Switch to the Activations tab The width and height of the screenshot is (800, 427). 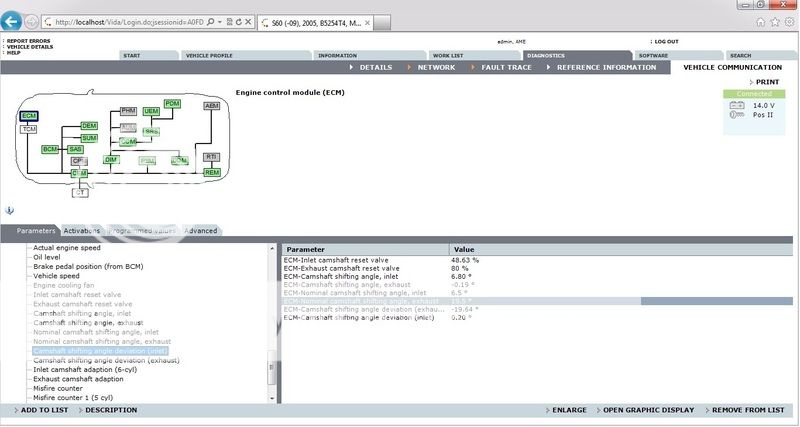pos(82,231)
